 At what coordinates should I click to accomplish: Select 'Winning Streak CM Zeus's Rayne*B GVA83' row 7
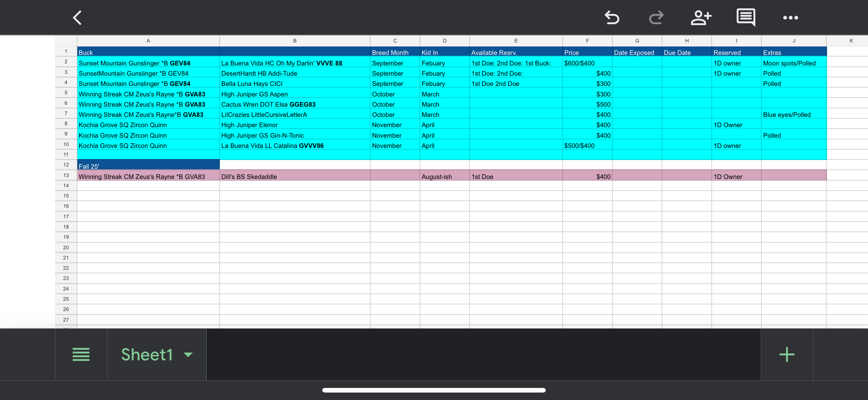(x=148, y=113)
